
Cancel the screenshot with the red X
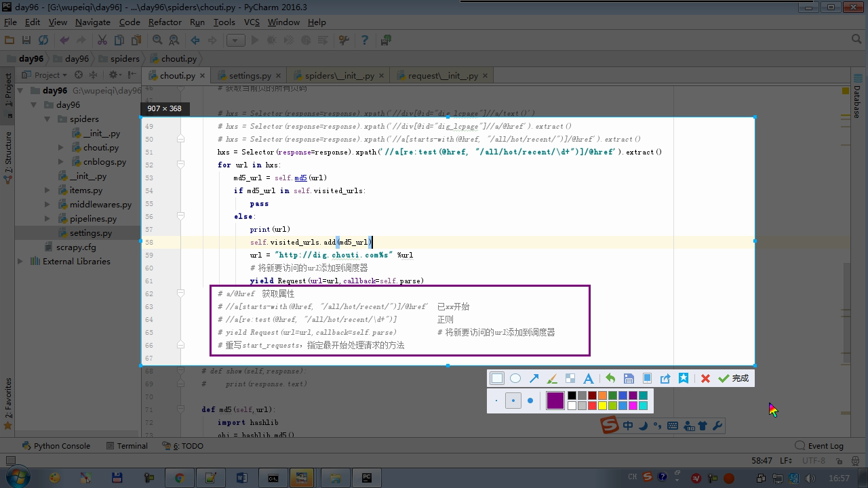705,378
